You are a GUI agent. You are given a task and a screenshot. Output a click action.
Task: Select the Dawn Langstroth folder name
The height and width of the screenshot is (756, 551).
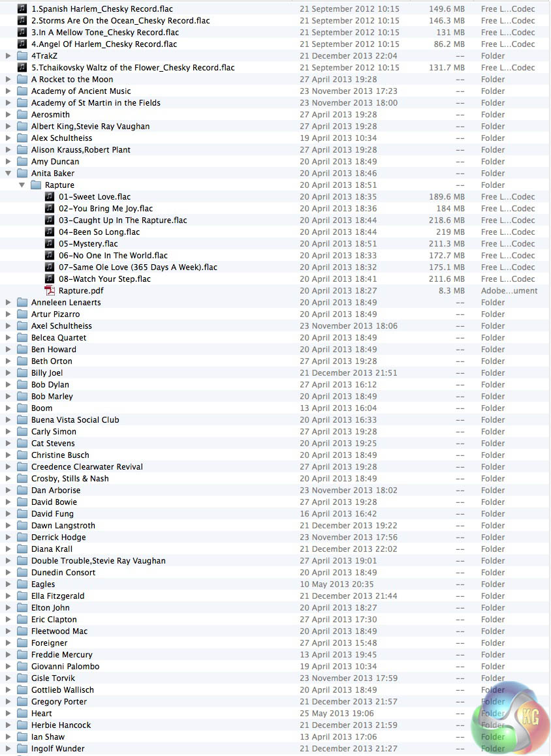[x=63, y=526]
